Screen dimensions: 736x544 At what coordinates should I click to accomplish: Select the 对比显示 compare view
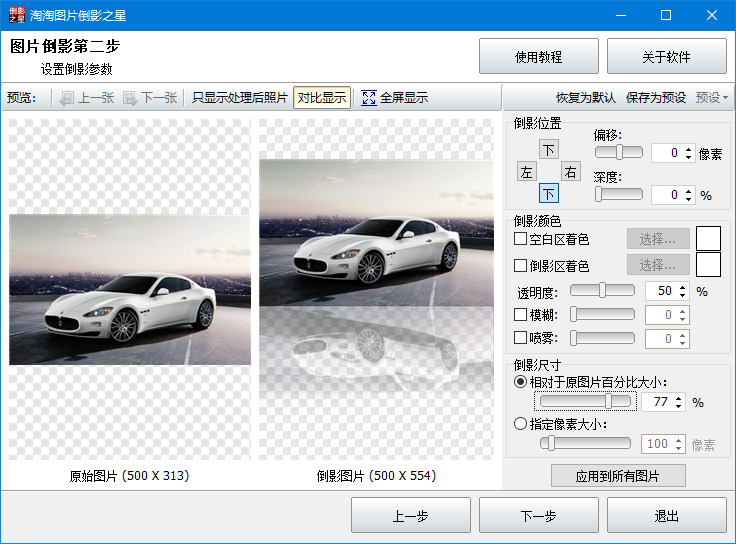point(321,98)
